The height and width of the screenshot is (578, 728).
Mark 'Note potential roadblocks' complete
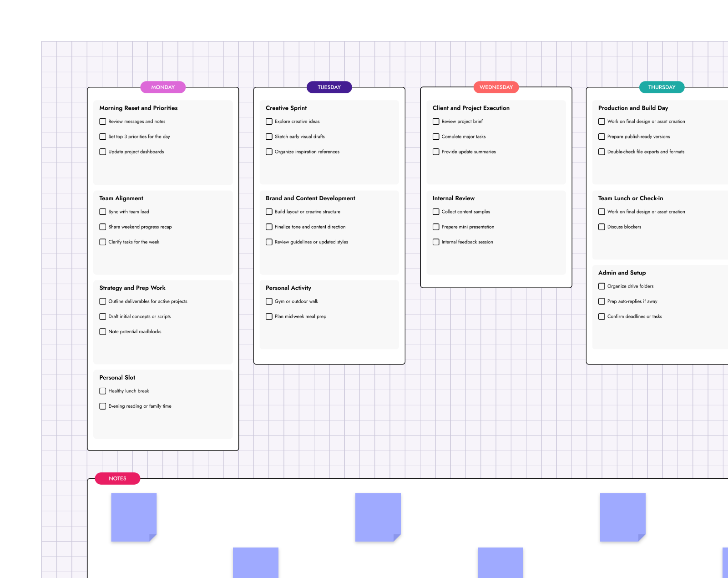103,332
